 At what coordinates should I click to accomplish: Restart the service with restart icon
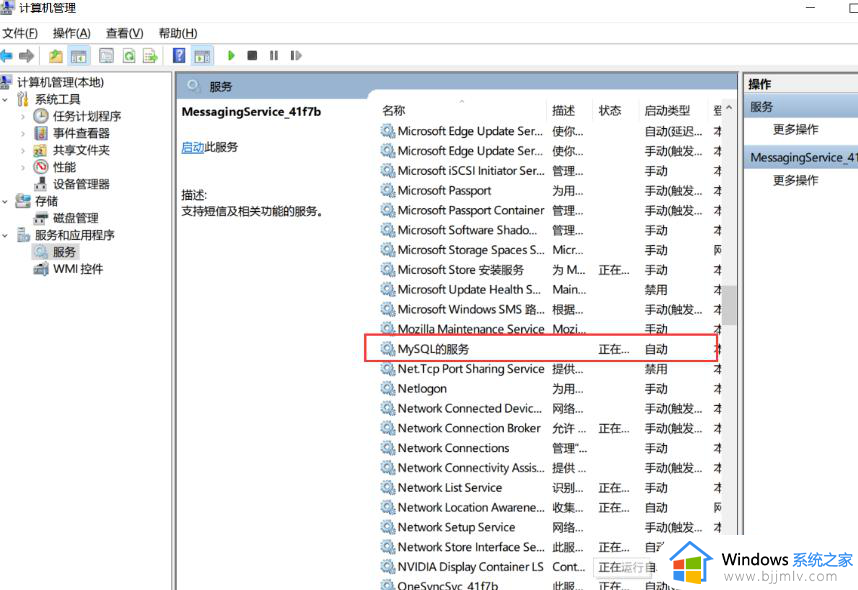click(296, 55)
